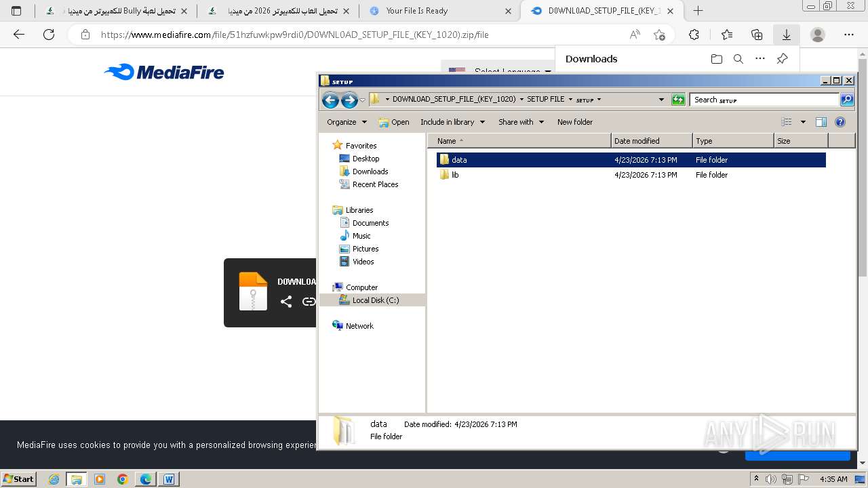Open Downloads in Favorites
This screenshot has width=868, height=488.
[x=370, y=171]
